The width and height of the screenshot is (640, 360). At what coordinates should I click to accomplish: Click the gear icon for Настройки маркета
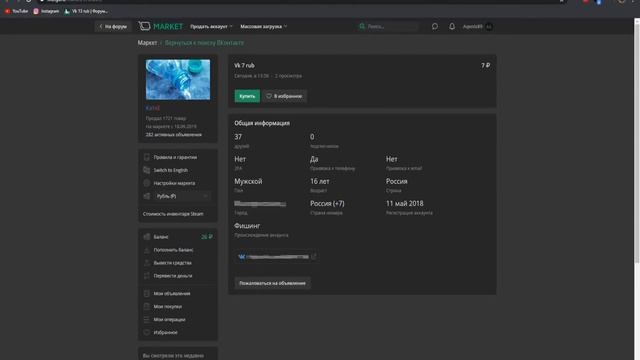pyautogui.click(x=147, y=183)
